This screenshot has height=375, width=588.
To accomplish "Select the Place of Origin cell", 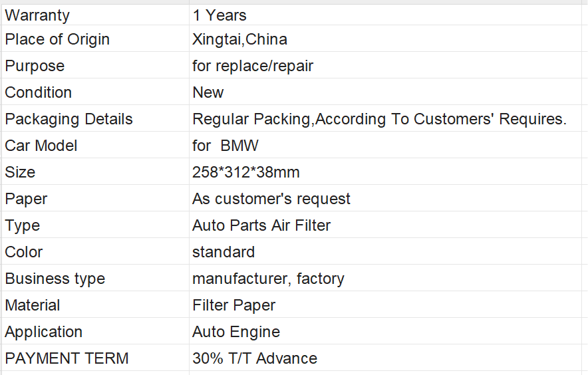I will [x=95, y=39].
